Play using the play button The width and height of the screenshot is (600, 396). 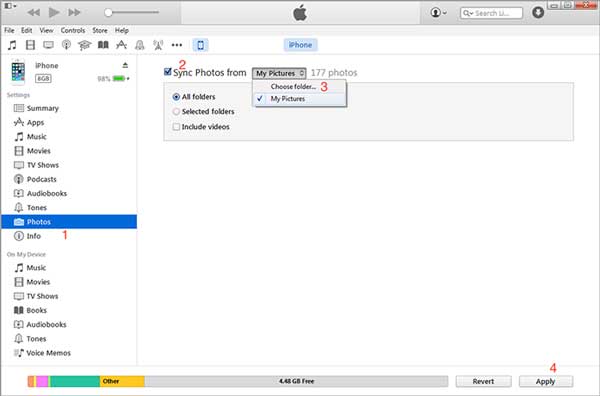coord(54,13)
